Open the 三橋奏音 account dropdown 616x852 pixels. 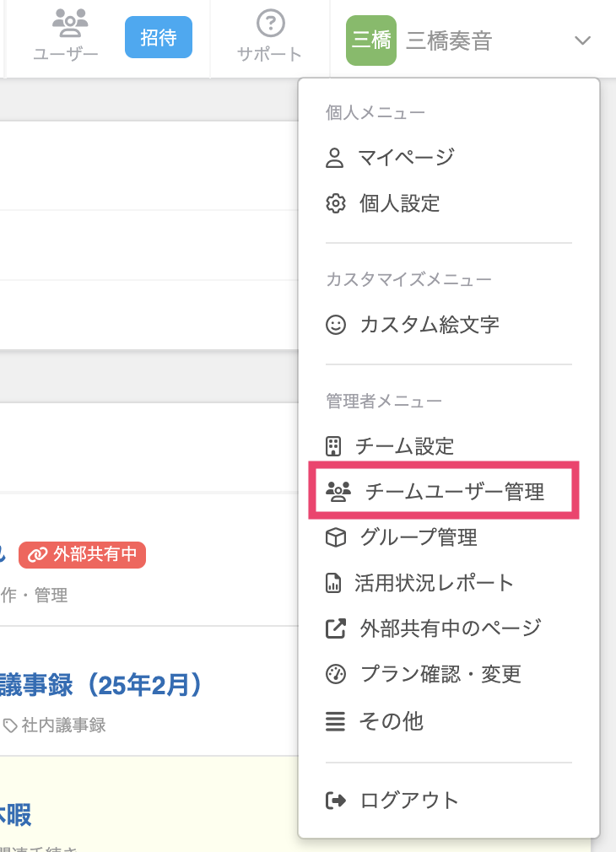(448, 40)
